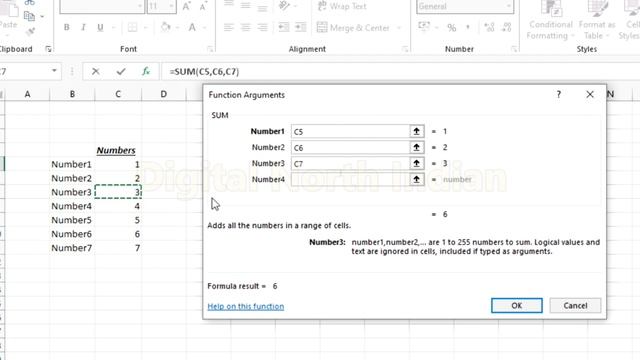This screenshot has width=640, height=360.
Task: Click the Copy icon in Clipboard group
Action: (29, 16)
